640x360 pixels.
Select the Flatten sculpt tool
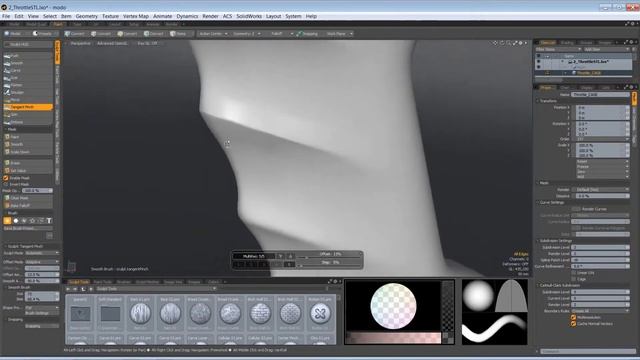[28, 85]
